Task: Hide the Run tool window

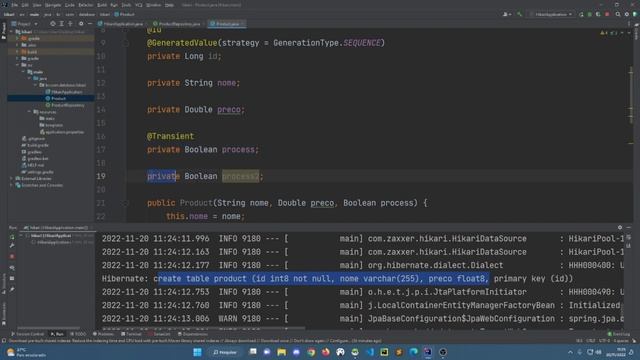Action: click(629, 227)
